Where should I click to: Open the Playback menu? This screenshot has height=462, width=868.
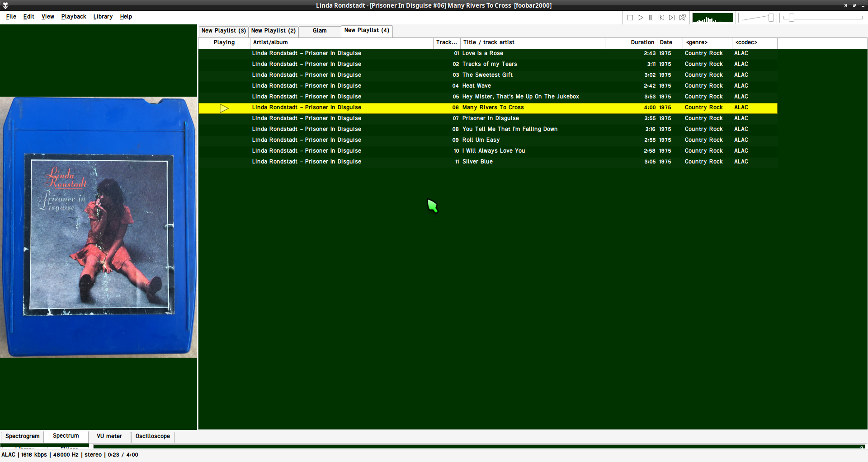pos(74,17)
